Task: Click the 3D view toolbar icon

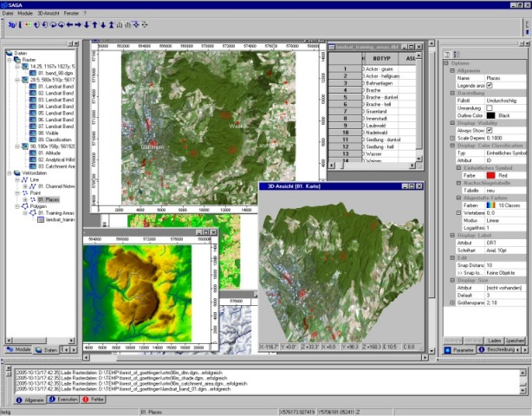Action: [x=12, y=25]
